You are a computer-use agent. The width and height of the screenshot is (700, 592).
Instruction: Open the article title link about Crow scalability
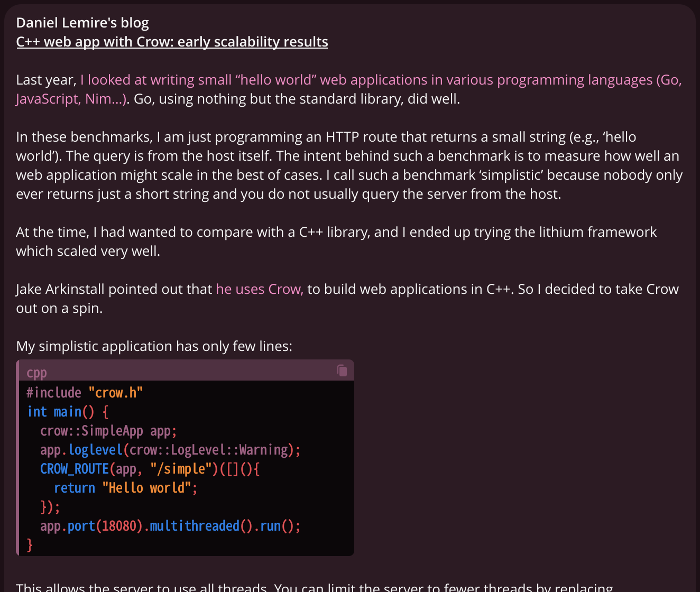[x=172, y=42]
